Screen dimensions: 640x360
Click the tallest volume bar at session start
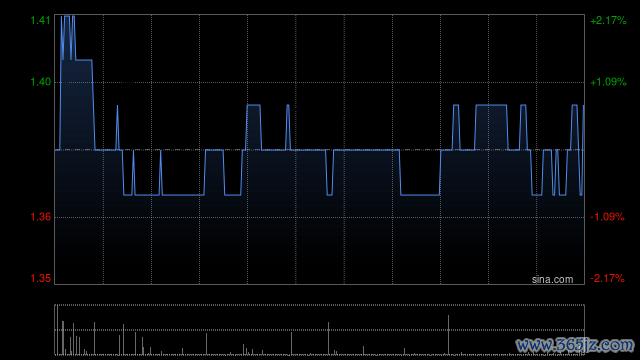(57, 330)
